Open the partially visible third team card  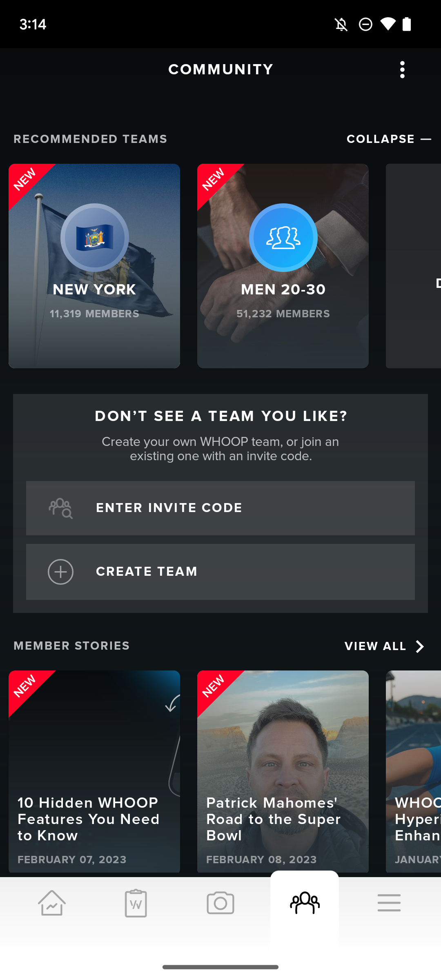click(413, 266)
